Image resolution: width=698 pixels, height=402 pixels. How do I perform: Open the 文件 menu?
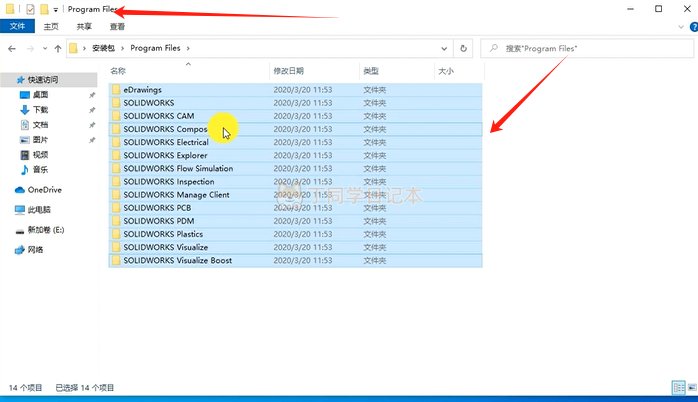pyautogui.click(x=17, y=28)
